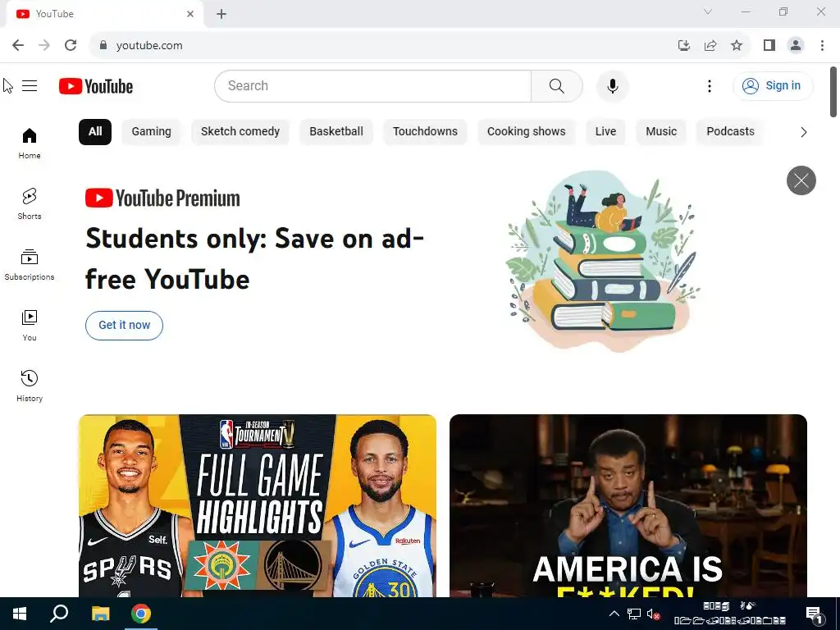Click the search magnifier button
Screen dimensions: 840x630
coord(557,85)
